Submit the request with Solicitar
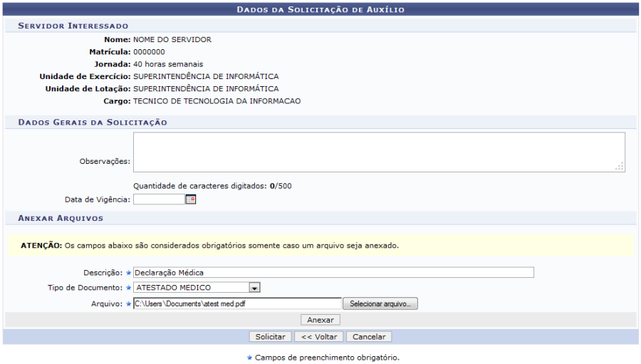Screen dimensions: 641x364 point(270,336)
